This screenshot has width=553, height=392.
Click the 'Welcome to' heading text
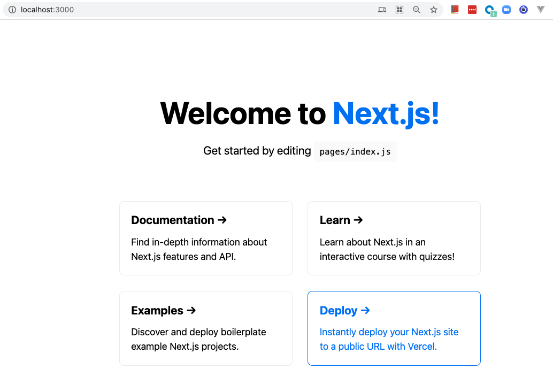(x=243, y=113)
